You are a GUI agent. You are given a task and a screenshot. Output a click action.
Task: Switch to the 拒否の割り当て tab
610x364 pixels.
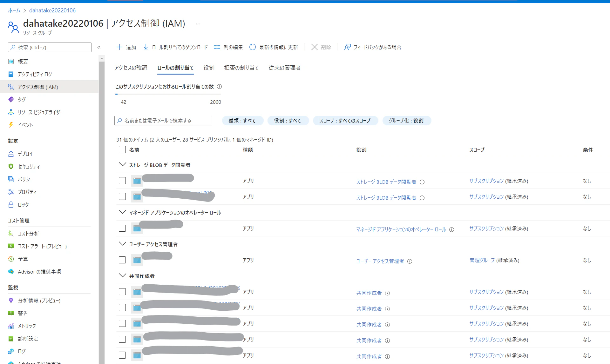[x=241, y=68]
